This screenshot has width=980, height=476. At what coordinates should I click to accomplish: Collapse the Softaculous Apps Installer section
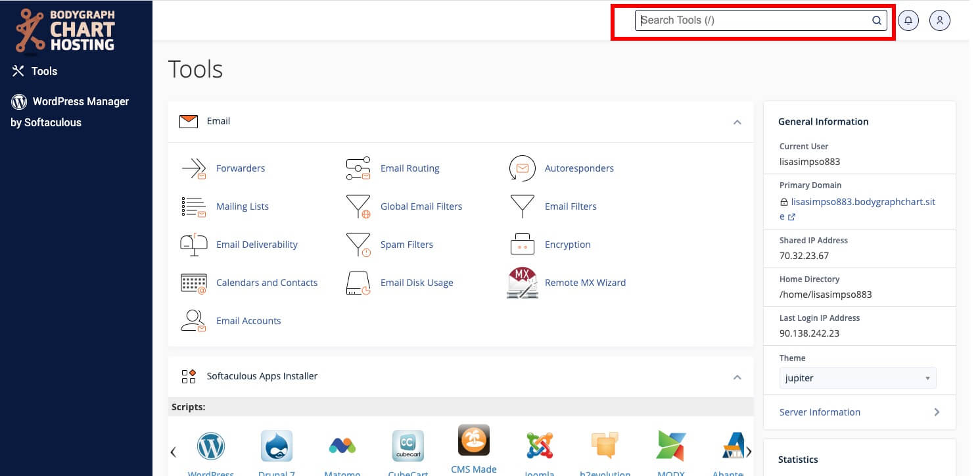click(737, 377)
